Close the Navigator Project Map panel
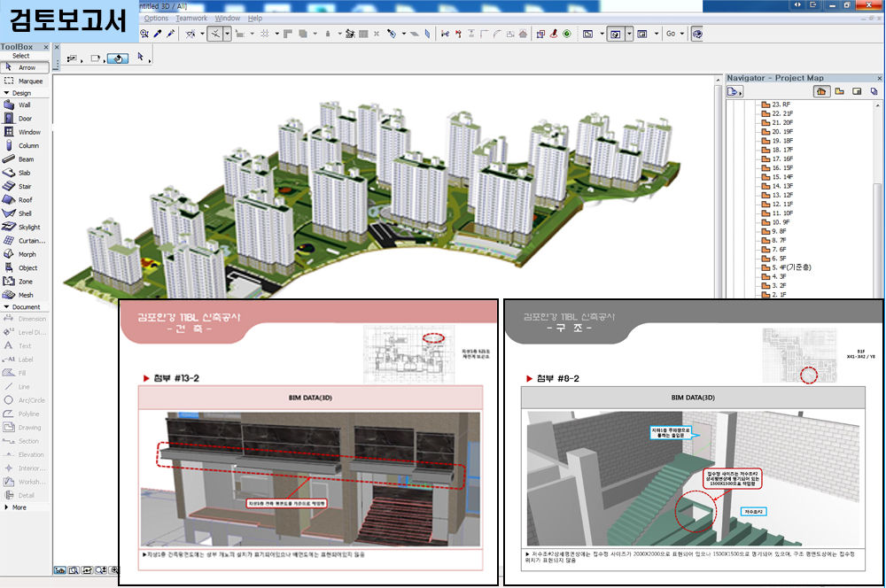The width and height of the screenshot is (886, 588). [879, 79]
